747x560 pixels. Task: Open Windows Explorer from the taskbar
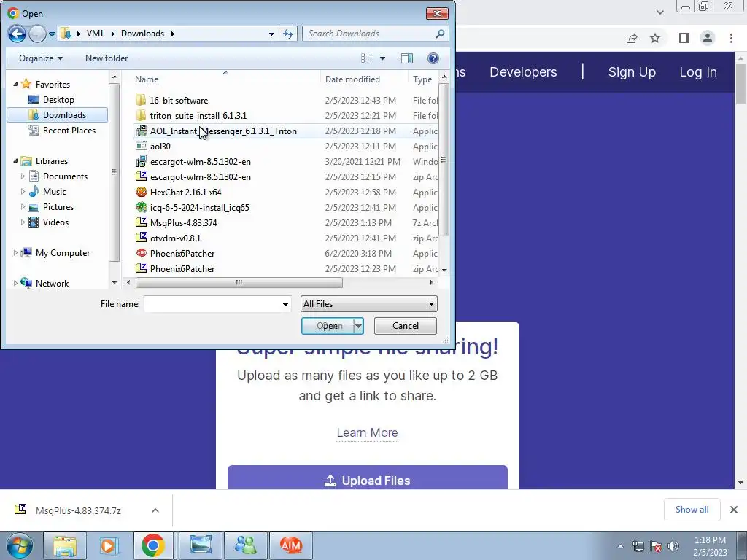point(65,545)
